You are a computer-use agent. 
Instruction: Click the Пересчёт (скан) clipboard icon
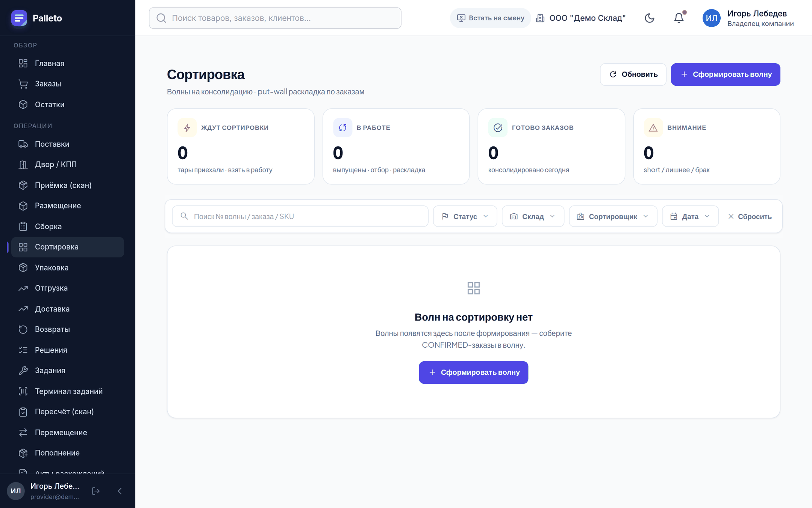click(23, 412)
